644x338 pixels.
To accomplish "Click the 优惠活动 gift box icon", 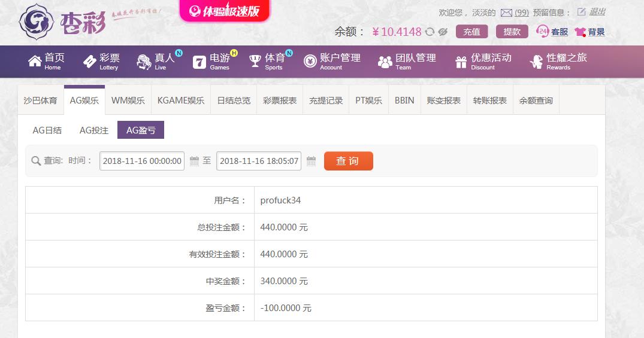I will pyautogui.click(x=461, y=62).
